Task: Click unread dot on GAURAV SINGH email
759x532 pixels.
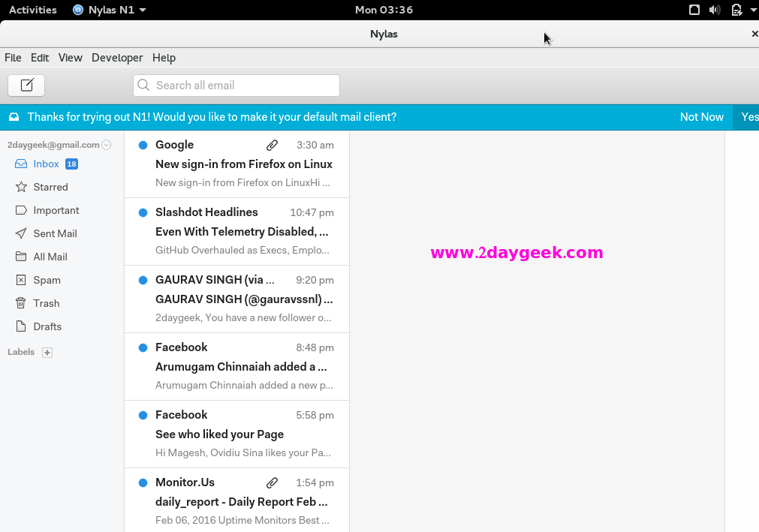Action: click(143, 280)
